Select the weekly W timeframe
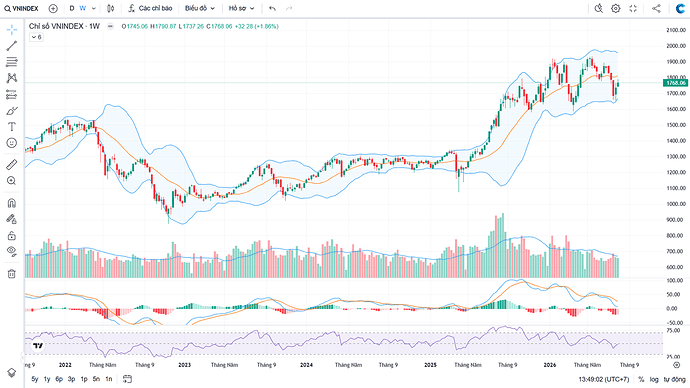The height and width of the screenshot is (388, 690). [82, 8]
